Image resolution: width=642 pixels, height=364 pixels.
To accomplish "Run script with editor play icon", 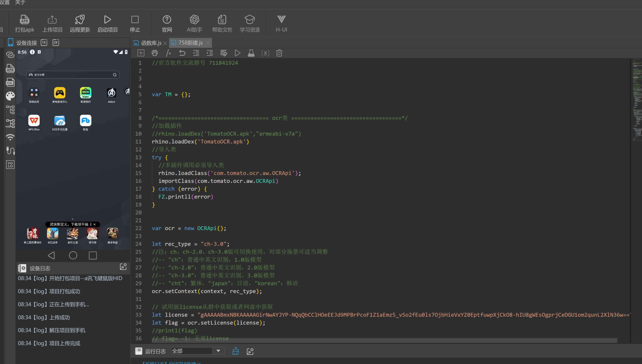I will click(x=237, y=53).
